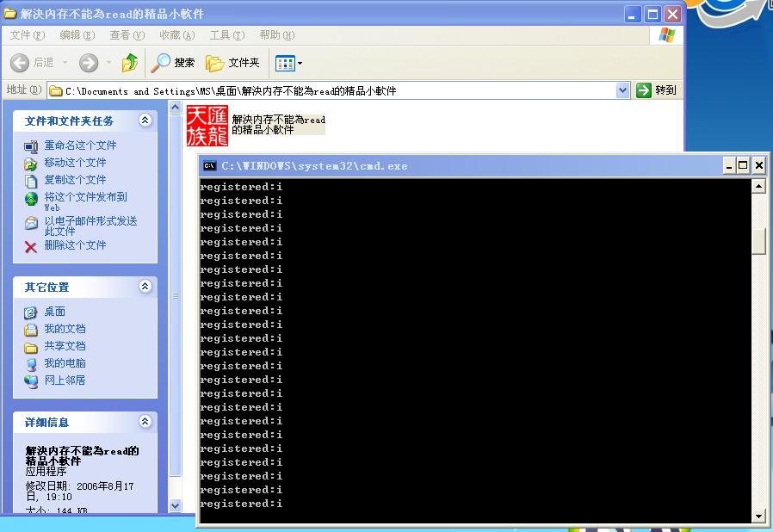Click the 重命名这个文件 link
The height and width of the screenshot is (532, 773).
tap(80, 145)
